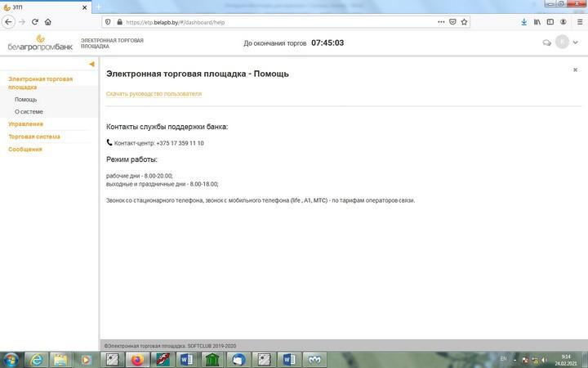
Task: Download the user manual link
Action: click(x=154, y=94)
